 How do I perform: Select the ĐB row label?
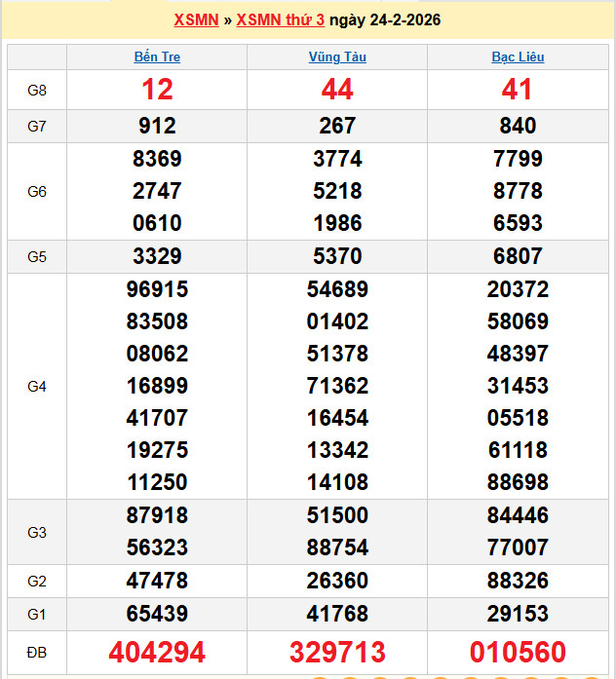37,651
